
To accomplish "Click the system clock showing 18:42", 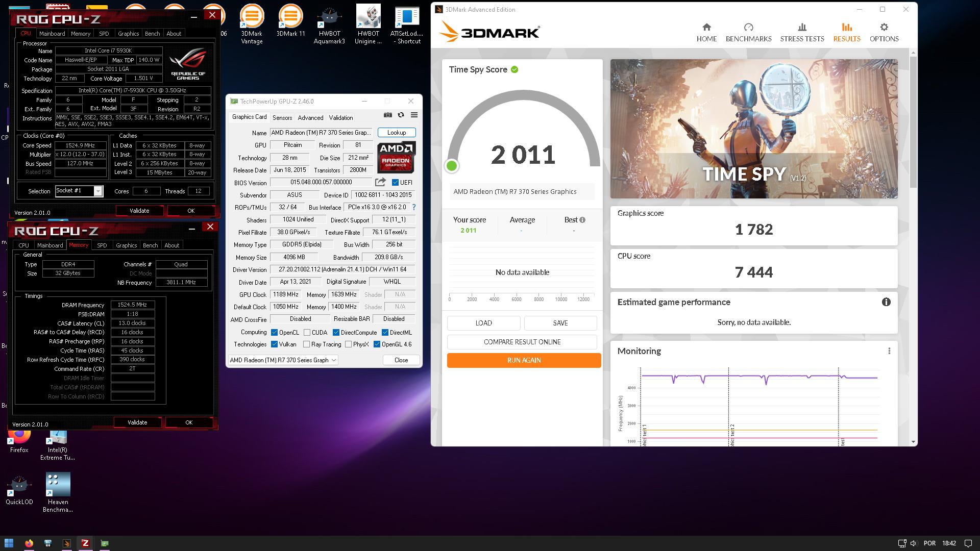I will point(949,543).
